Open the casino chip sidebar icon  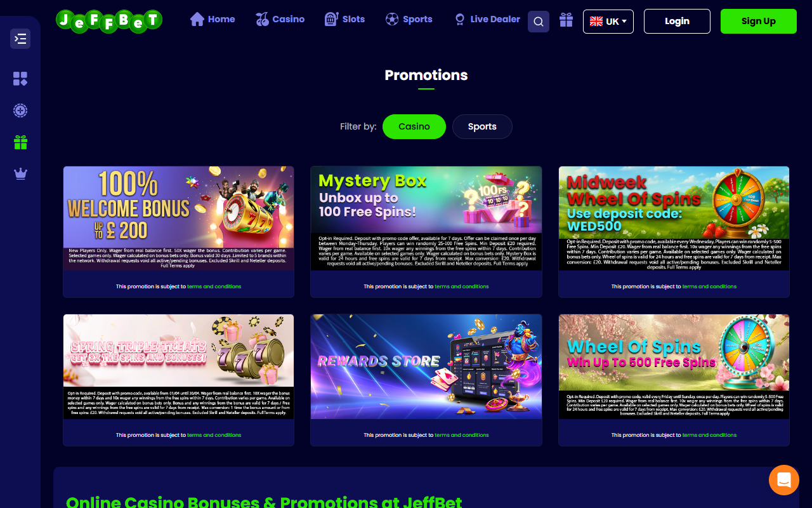click(20, 110)
